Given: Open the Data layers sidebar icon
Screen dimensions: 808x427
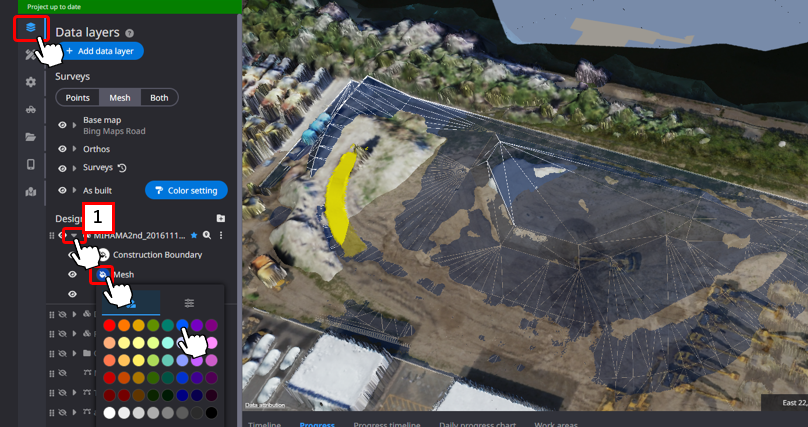Looking at the screenshot, I should [30, 28].
